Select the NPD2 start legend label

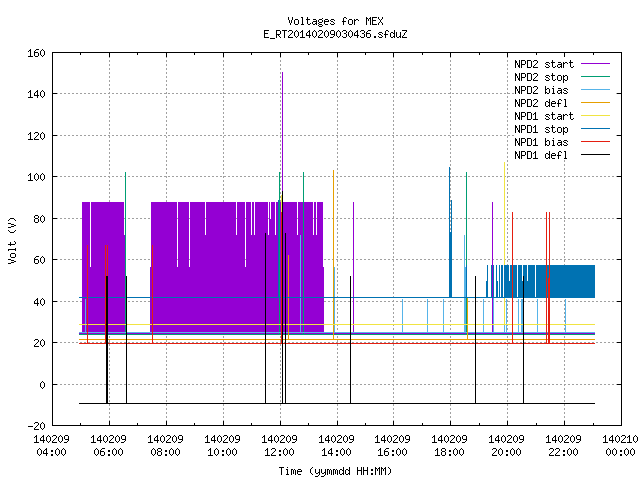pyautogui.click(x=544, y=64)
